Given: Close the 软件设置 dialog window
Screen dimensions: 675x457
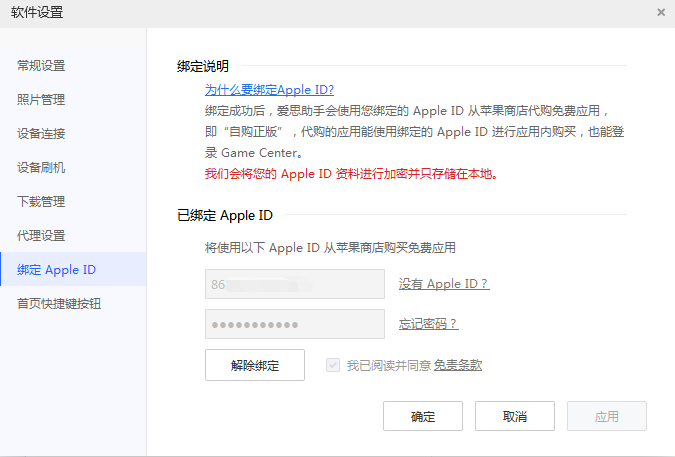Looking at the screenshot, I should (x=660, y=12).
